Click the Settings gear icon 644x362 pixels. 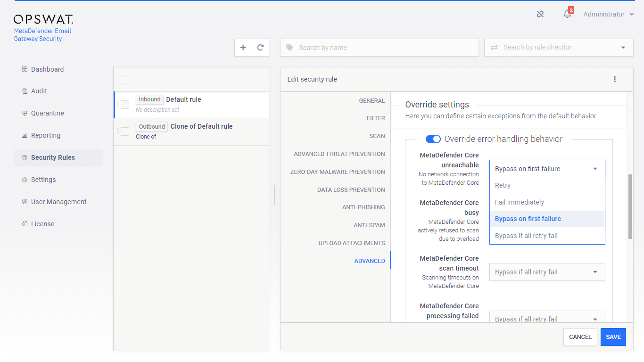point(25,180)
